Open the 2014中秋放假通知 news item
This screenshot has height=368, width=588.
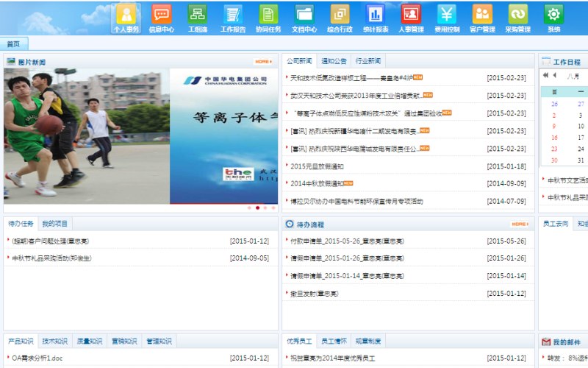tap(317, 183)
